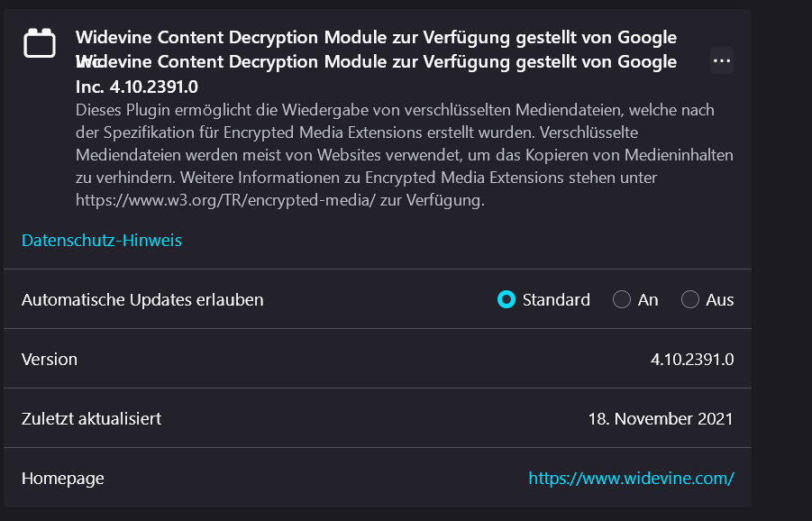Click the Aus option label text

(x=719, y=299)
